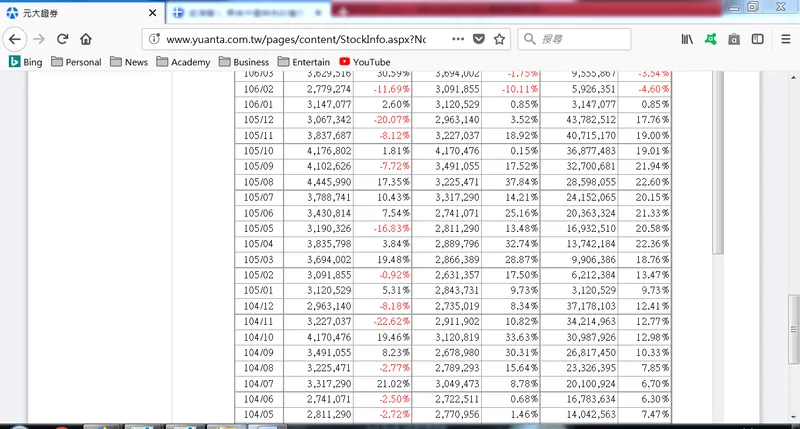Select the 104/05 date cell
This screenshot has width=800, height=429.
(x=259, y=414)
